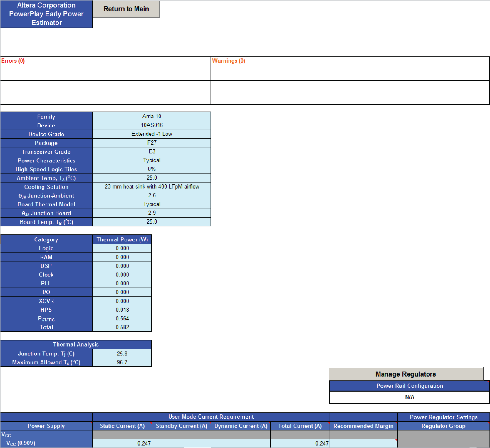Viewport: 490px width, 448px height.
Task: Select the Transceiver Grade E3 cell
Action: click(x=152, y=151)
